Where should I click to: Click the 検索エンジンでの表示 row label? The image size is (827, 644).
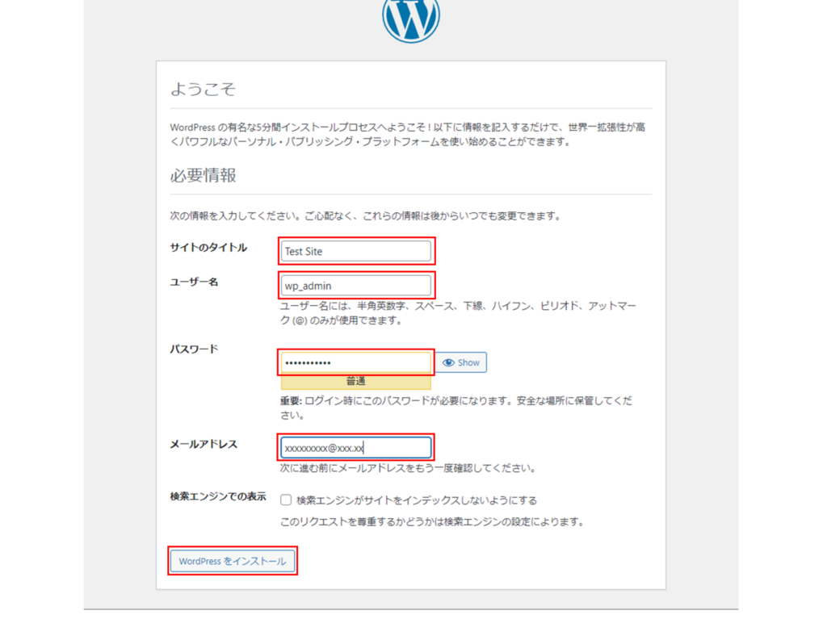pos(218,496)
